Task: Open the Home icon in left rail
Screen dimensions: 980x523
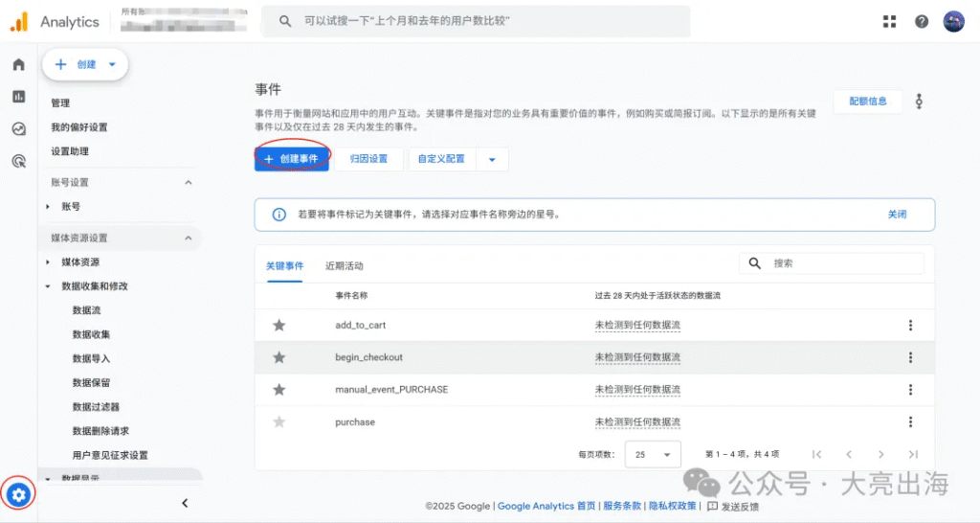Action: tap(18, 64)
